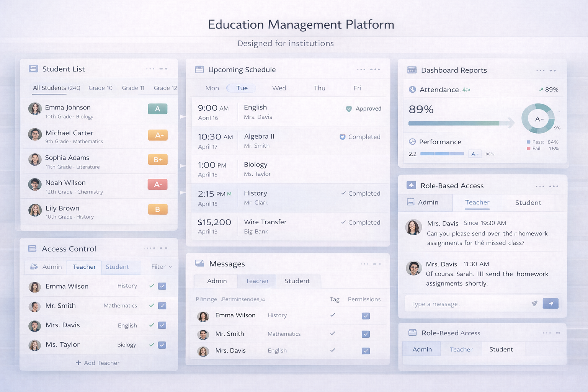Toggle Emma Wilson's checkbox in Access Control
This screenshot has width=588, height=392.
tap(162, 286)
